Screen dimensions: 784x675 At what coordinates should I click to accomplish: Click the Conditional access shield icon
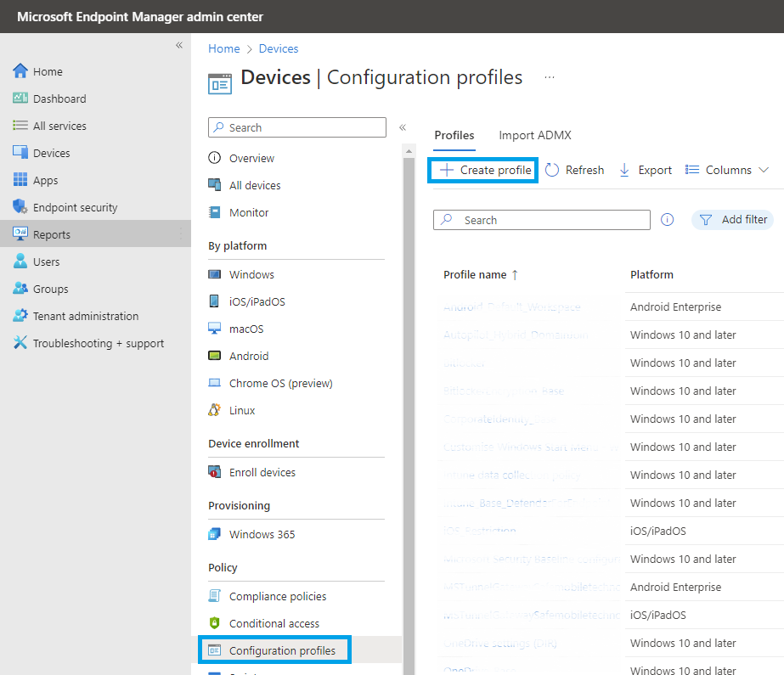pos(215,623)
